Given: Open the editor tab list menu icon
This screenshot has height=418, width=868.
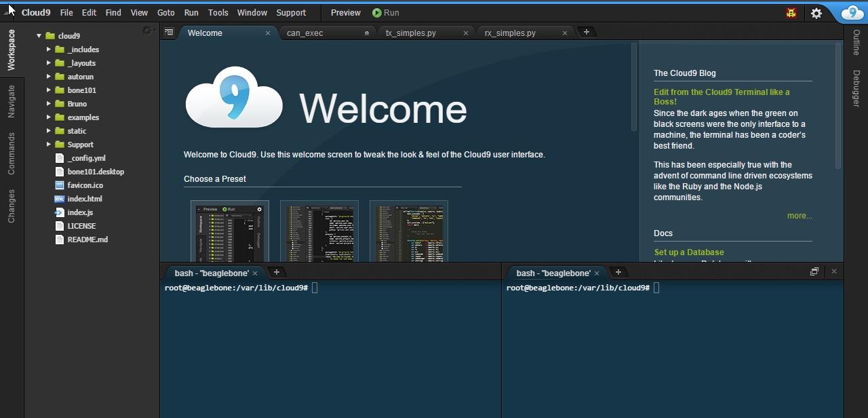Looking at the screenshot, I should [x=169, y=32].
